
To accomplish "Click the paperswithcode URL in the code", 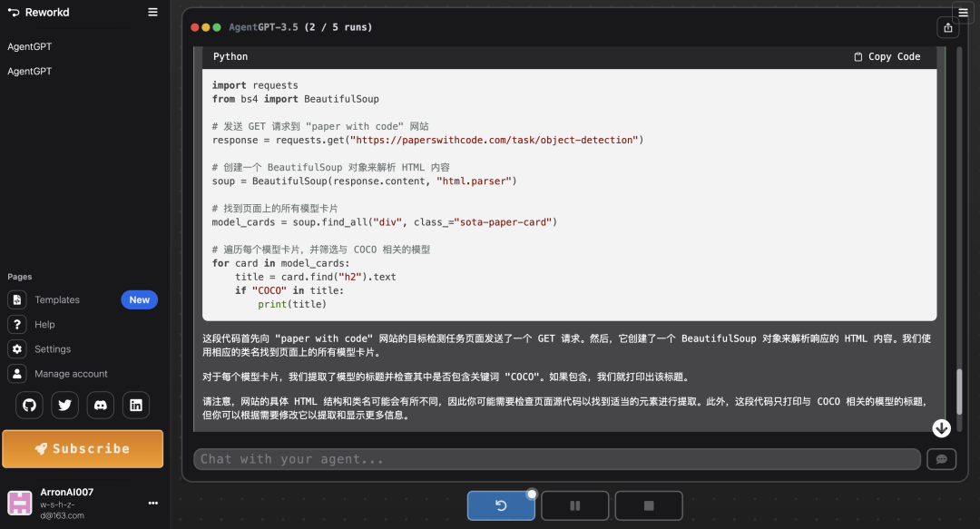I will coord(495,140).
